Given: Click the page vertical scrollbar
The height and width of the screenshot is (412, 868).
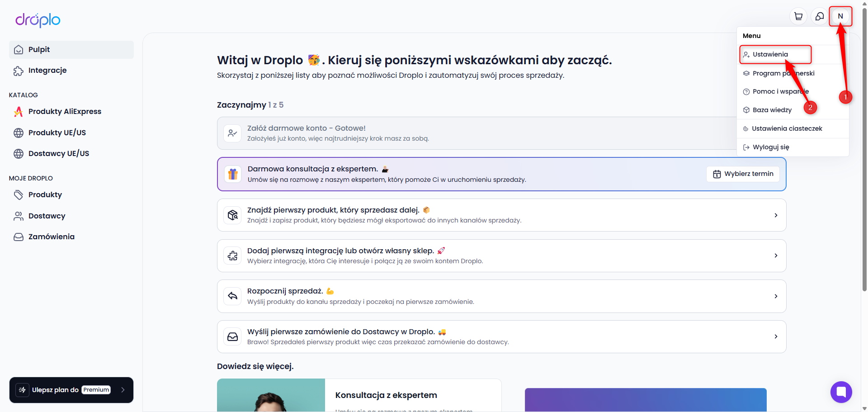Looking at the screenshot, I should [x=864, y=149].
